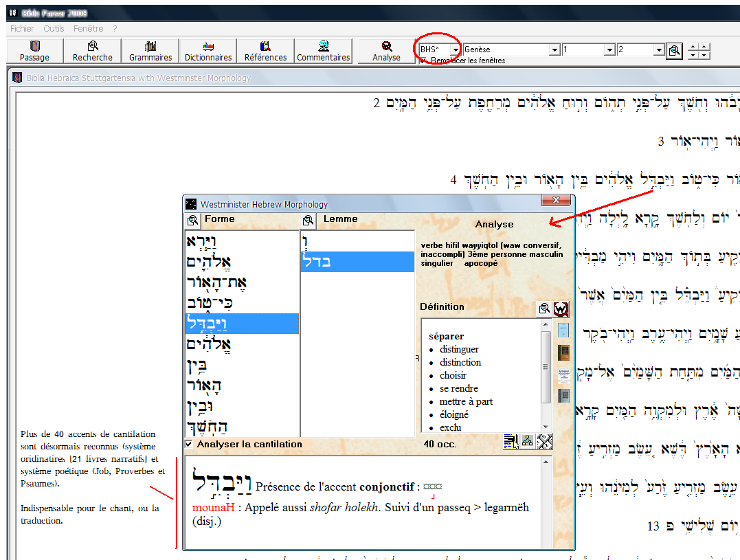Click the cantillation panel scrollbar up arrow
This screenshot has width=740, height=560.
[x=546, y=462]
